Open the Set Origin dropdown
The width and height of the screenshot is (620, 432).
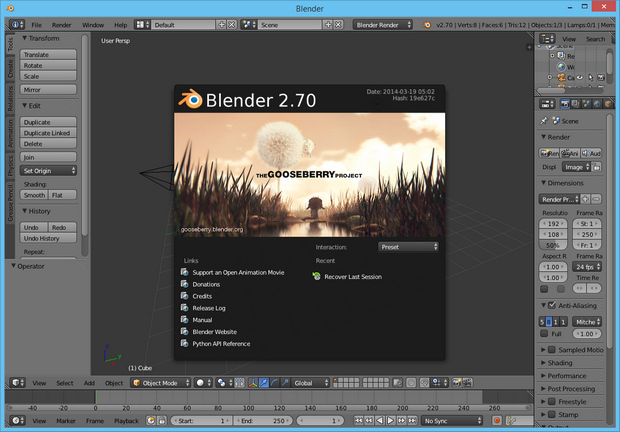[x=48, y=171]
